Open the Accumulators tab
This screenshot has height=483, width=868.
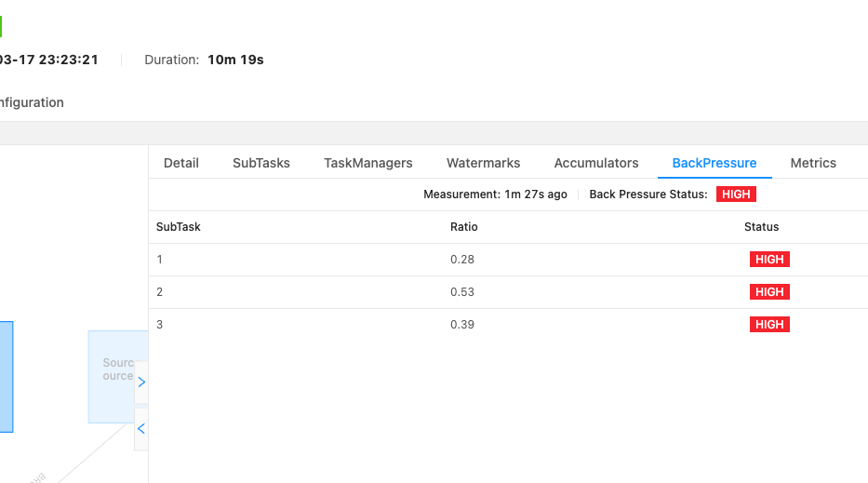(x=596, y=163)
